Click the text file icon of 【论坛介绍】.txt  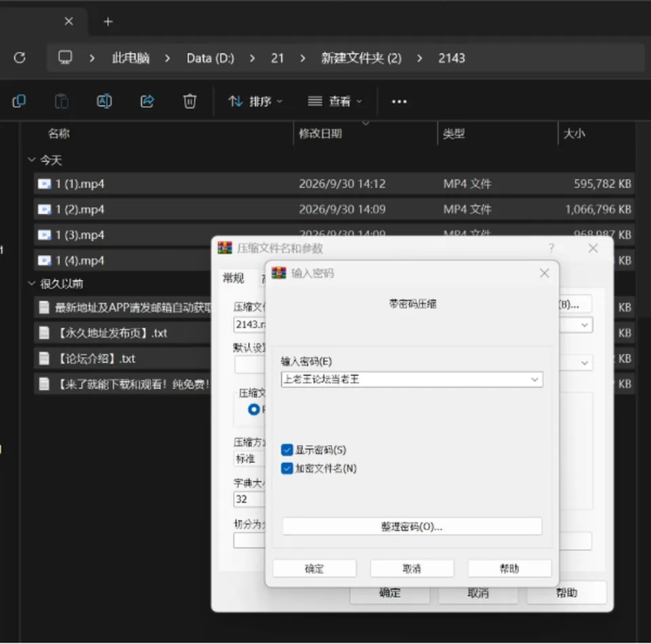click(x=43, y=358)
